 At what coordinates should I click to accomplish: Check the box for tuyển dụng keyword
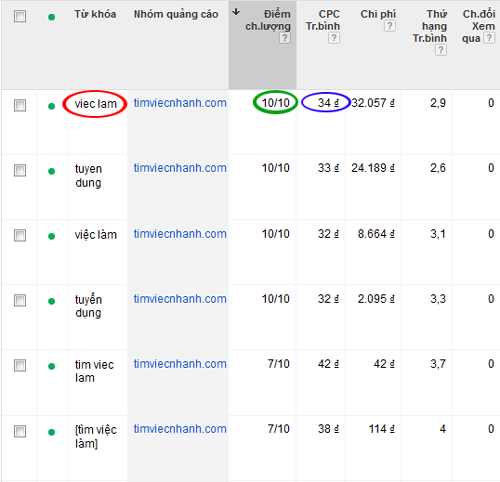(x=20, y=300)
